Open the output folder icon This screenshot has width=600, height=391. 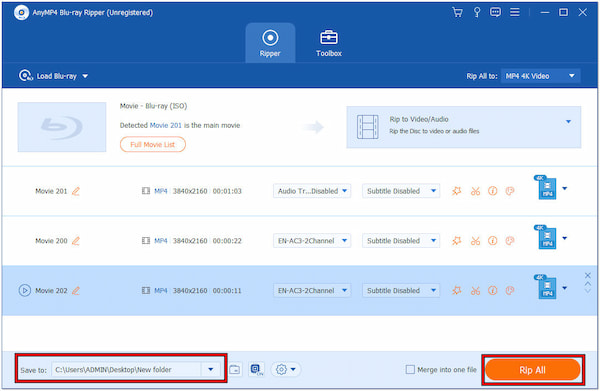(x=235, y=370)
